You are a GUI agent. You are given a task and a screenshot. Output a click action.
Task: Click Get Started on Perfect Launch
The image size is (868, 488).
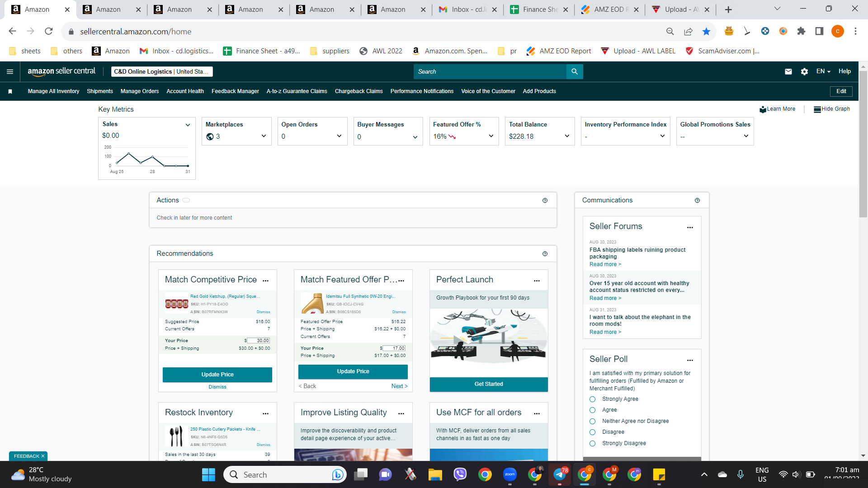pyautogui.click(x=489, y=384)
